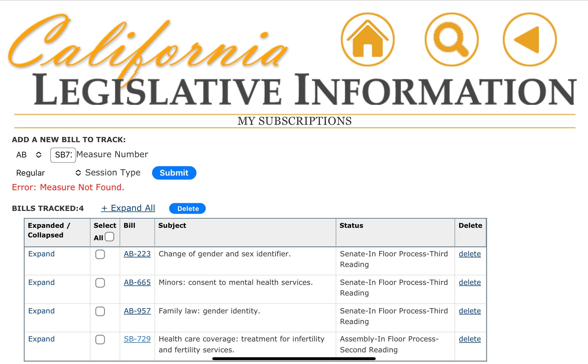Screen dimensions: 588x364
Task: Check the box for AB-957
Action: pos(100,311)
